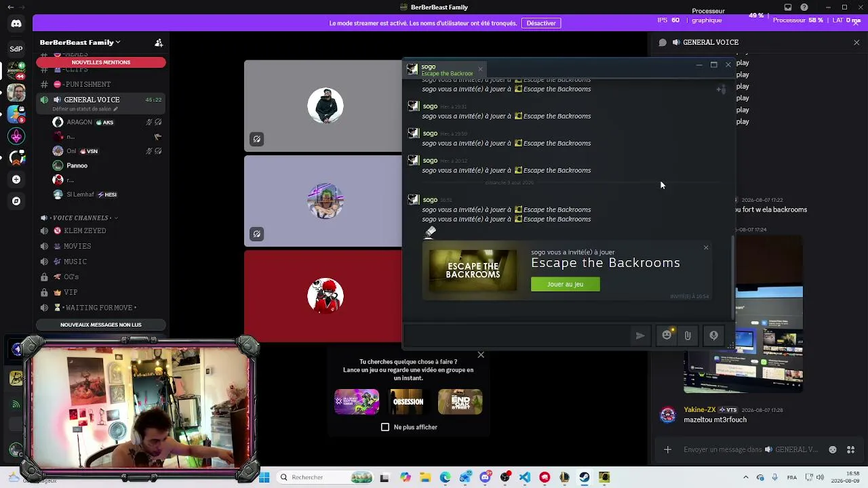Screen dimensions: 868x488
Task: Open the Discord help icon in title bar
Action: click(804, 7)
